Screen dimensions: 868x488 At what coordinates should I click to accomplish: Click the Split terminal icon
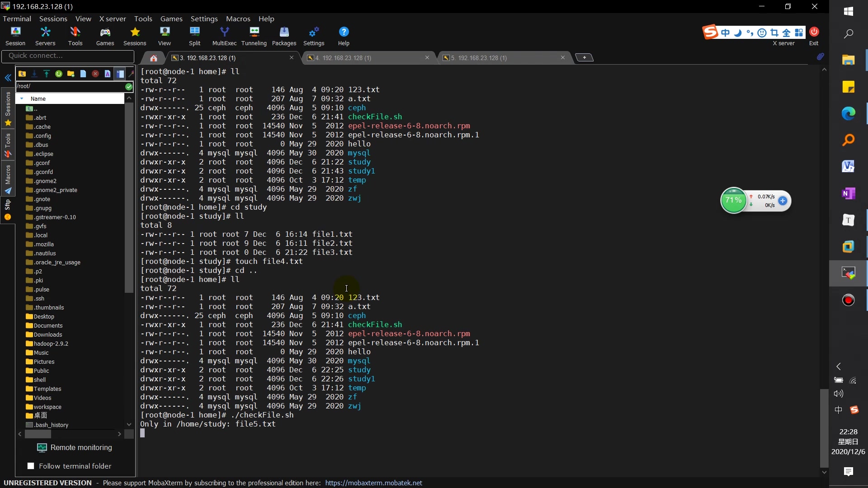194,36
